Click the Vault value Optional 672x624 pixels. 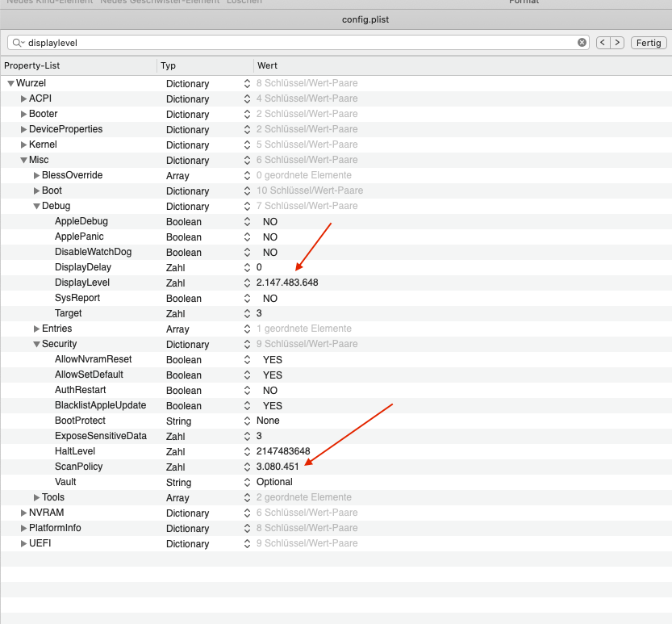(x=274, y=482)
